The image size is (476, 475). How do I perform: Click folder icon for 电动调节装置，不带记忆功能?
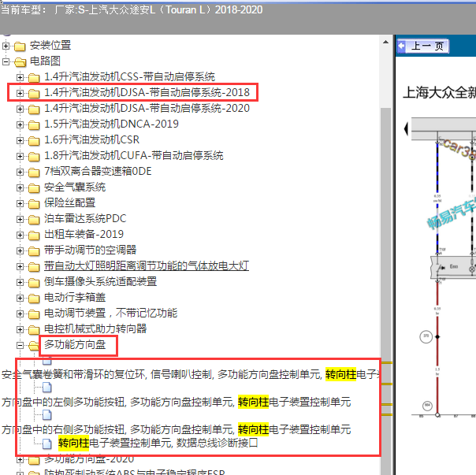point(34,315)
